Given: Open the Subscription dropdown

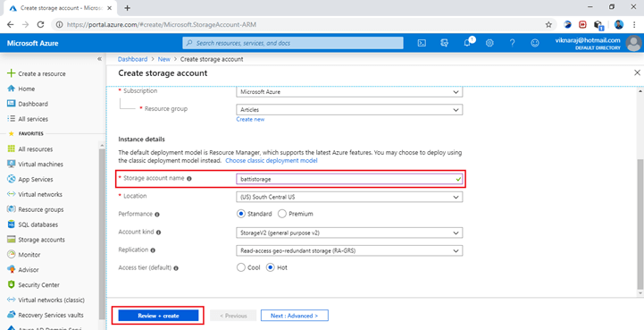Looking at the screenshot, I should (349, 92).
